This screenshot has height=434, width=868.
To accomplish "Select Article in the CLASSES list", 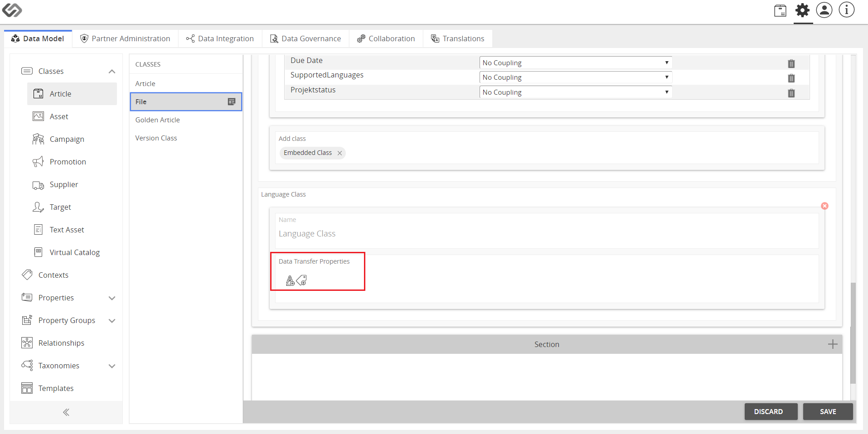I will tap(186, 84).
